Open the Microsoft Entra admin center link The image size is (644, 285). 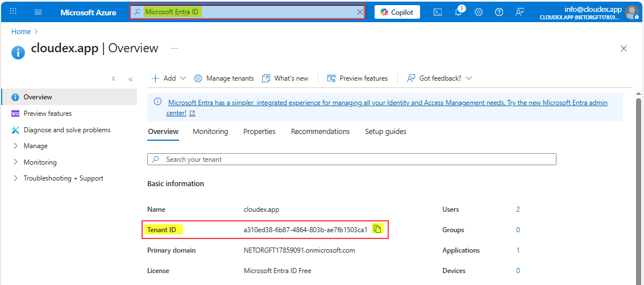tap(388, 103)
